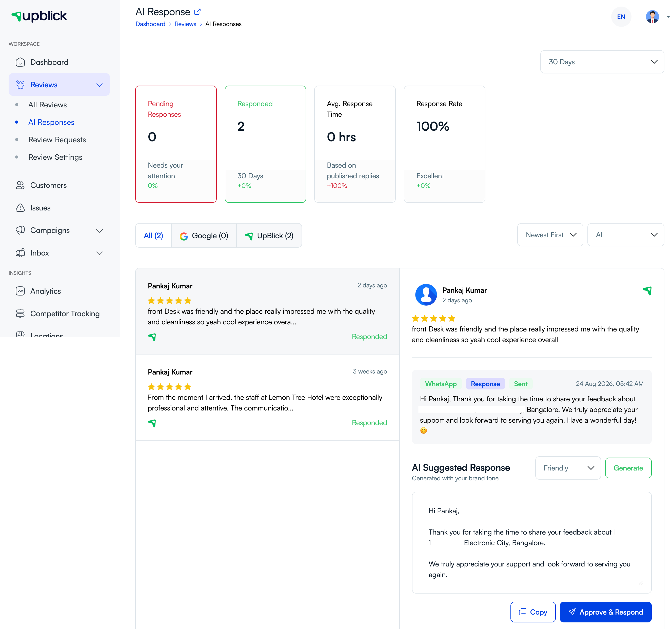The width and height of the screenshot is (672, 629).
Task: Open external link icon beside AI Response title
Action: pos(197,12)
